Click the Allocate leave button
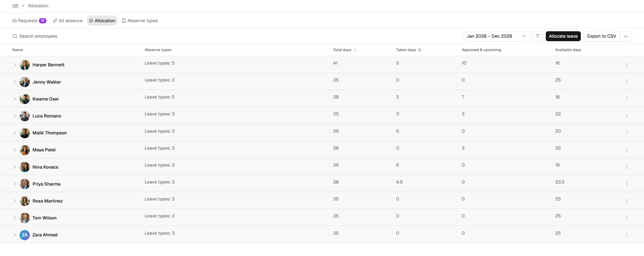 click(563, 36)
